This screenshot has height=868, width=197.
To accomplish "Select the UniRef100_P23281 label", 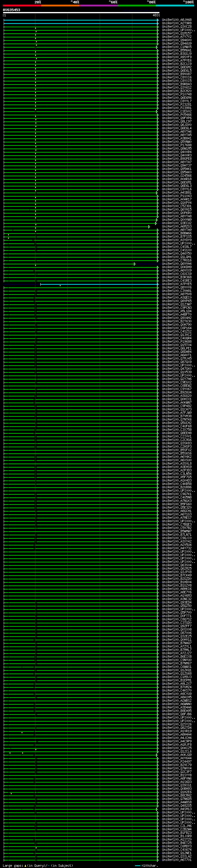I will point(176,104).
